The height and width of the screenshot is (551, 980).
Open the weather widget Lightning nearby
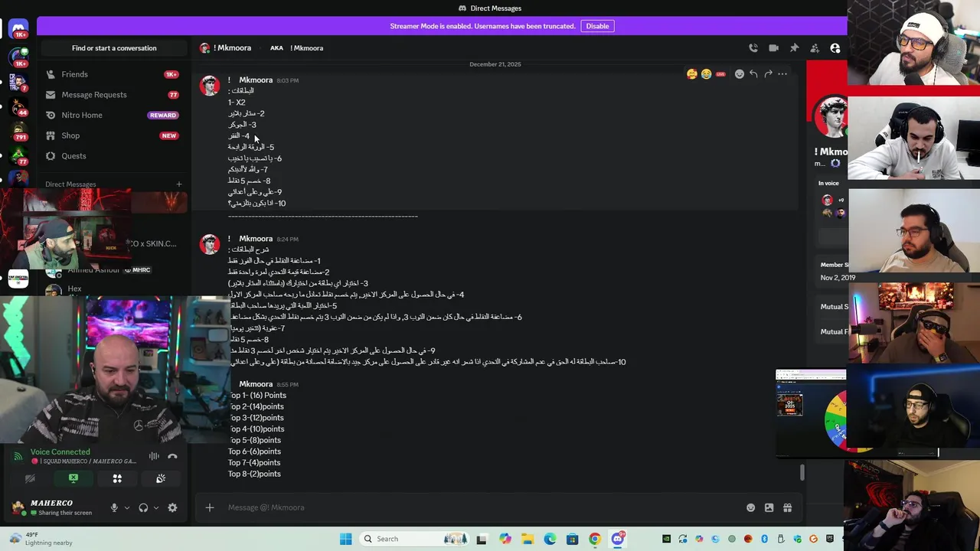pyautogui.click(x=42, y=539)
